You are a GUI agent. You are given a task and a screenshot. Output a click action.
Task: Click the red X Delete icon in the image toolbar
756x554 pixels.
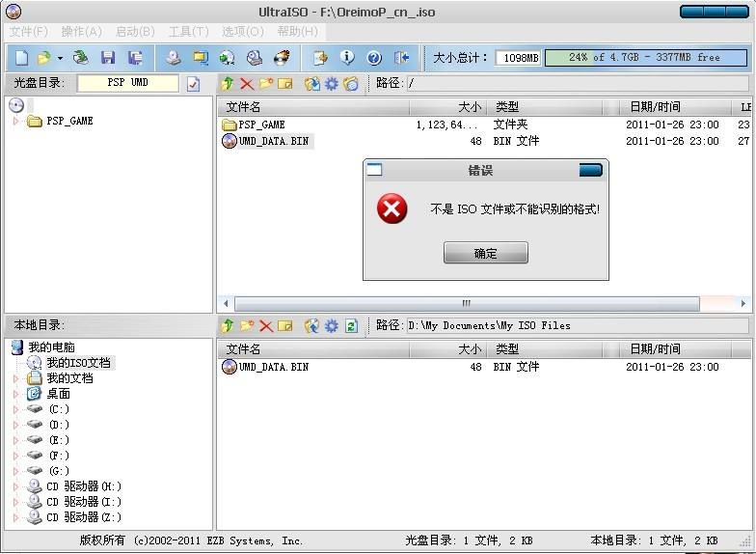click(x=247, y=84)
